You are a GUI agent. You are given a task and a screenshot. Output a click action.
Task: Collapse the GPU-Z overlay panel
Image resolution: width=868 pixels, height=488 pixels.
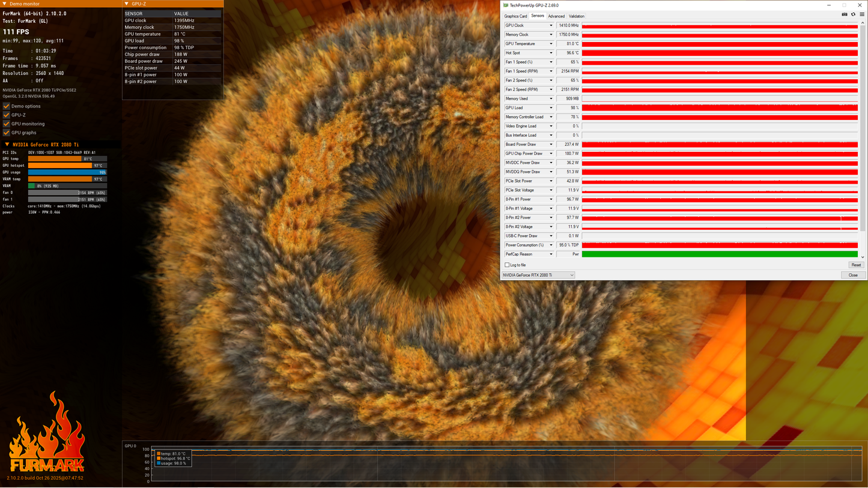coord(127,4)
